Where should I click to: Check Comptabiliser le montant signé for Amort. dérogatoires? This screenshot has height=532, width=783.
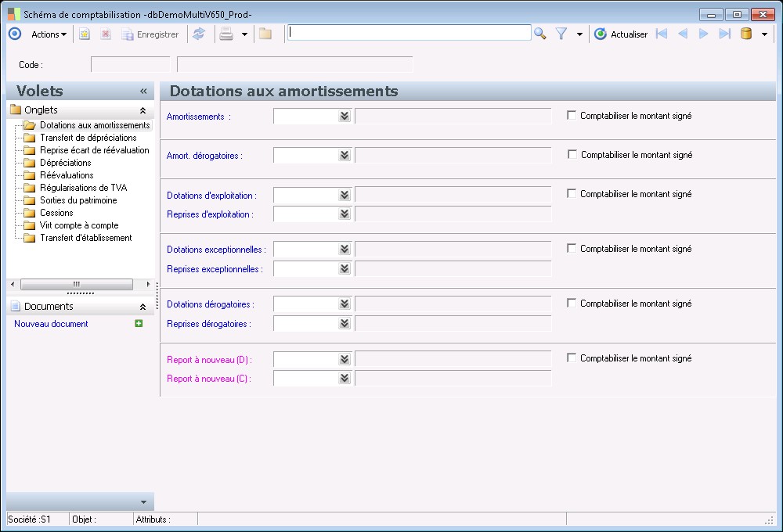(x=572, y=154)
